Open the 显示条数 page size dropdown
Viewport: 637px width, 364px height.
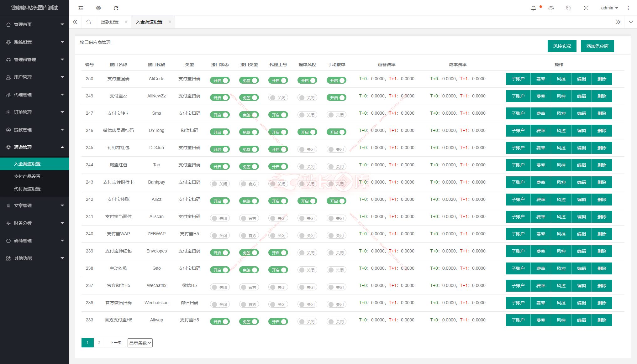pos(140,343)
